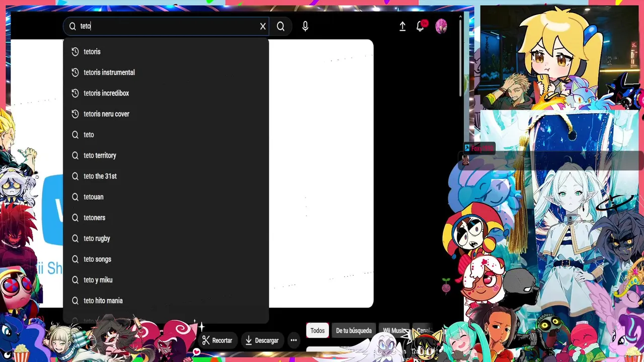Click the history clock icon beside "tetoris neru cover"
The height and width of the screenshot is (362, 644).
coord(75,114)
